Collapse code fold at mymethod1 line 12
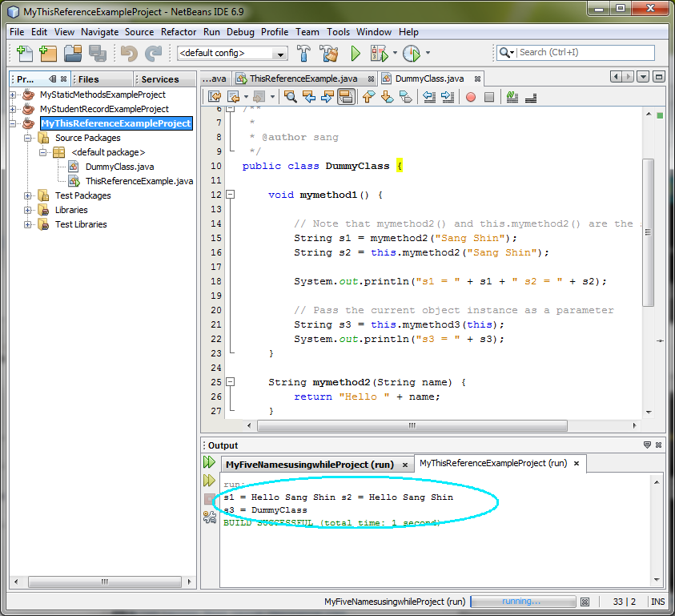Image resolution: width=675 pixels, height=616 pixels. tap(231, 195)
